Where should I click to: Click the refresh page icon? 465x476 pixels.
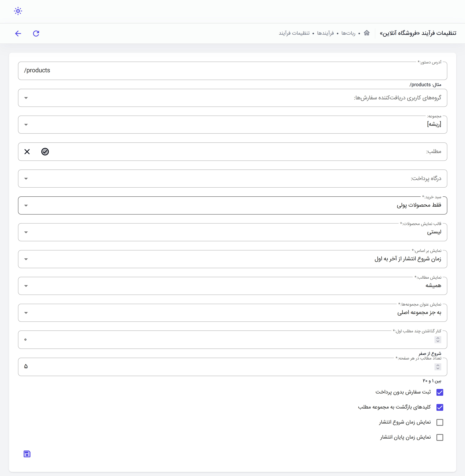36,34
